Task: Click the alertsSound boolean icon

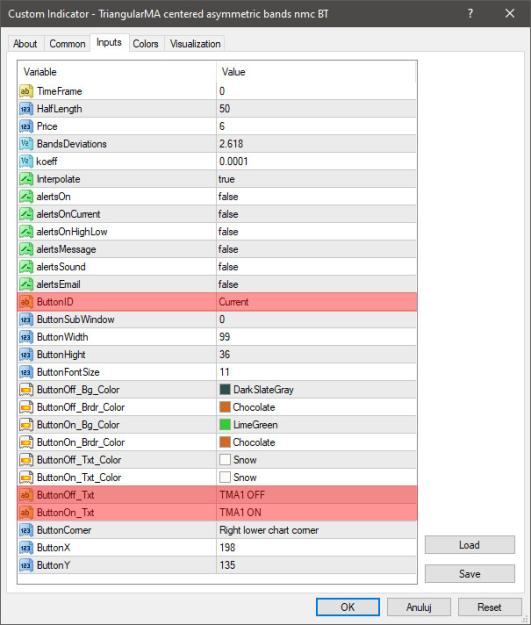Action: [x=26, y=267]
